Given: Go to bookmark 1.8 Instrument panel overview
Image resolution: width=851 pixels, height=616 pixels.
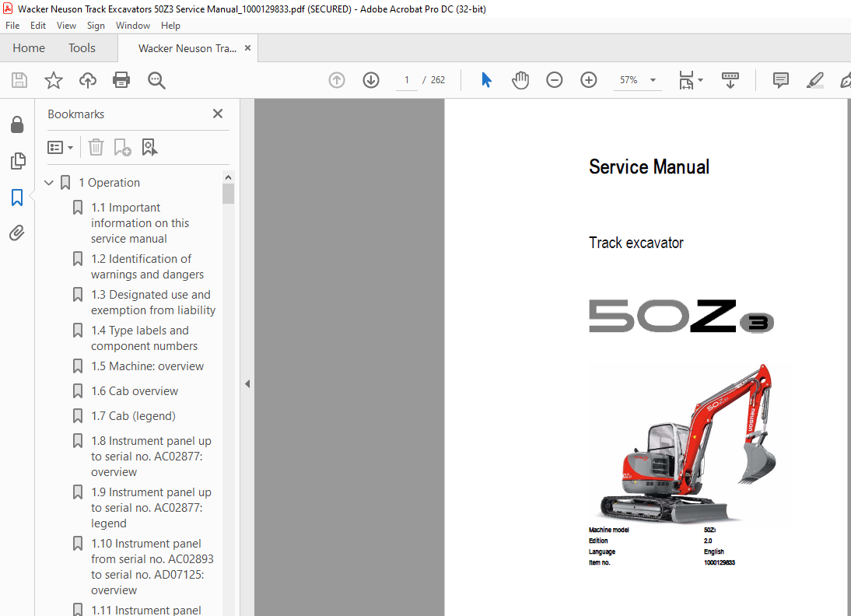Looking at the screenshot, I should pos(151,457).
